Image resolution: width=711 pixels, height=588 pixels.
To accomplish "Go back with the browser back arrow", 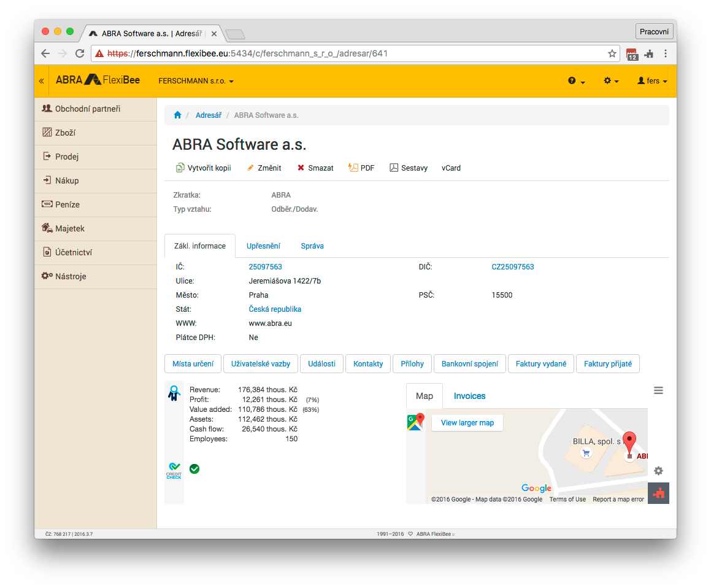I will pyautogui.click(x=45, y=53).
